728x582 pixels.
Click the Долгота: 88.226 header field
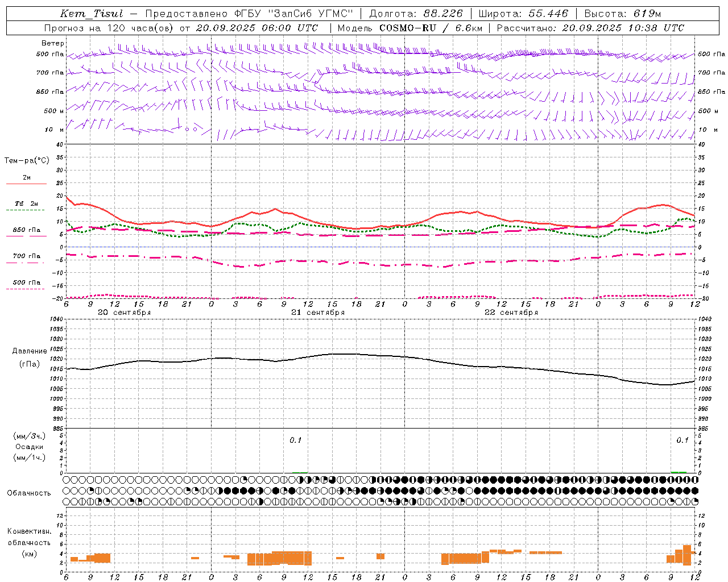tap(416, 14)
